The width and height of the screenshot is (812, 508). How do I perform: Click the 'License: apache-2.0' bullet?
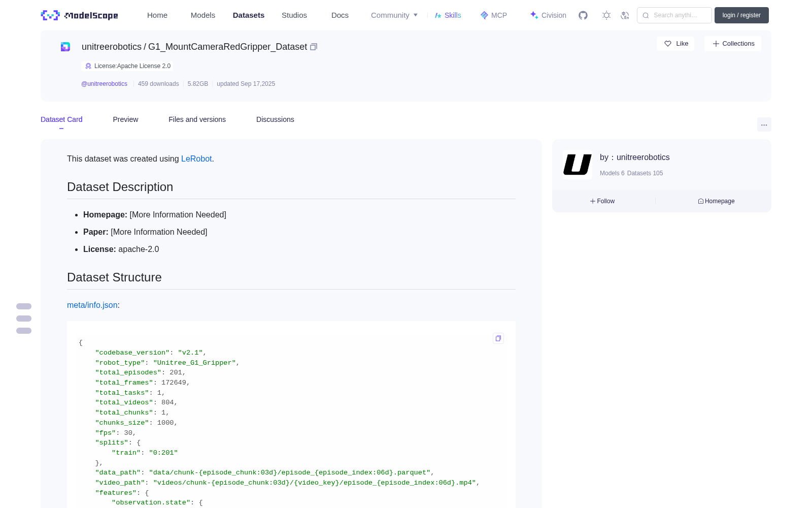(x=121, y=249)
